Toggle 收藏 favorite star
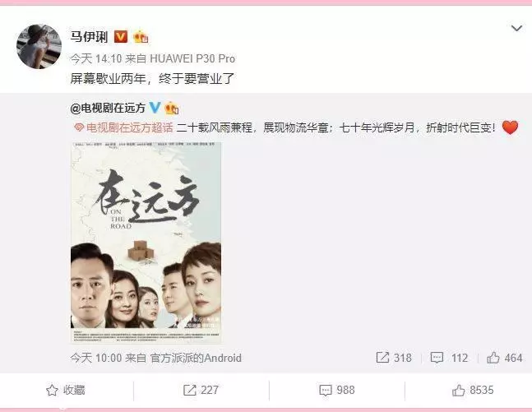532x412 pixels. tap(66, 391)
